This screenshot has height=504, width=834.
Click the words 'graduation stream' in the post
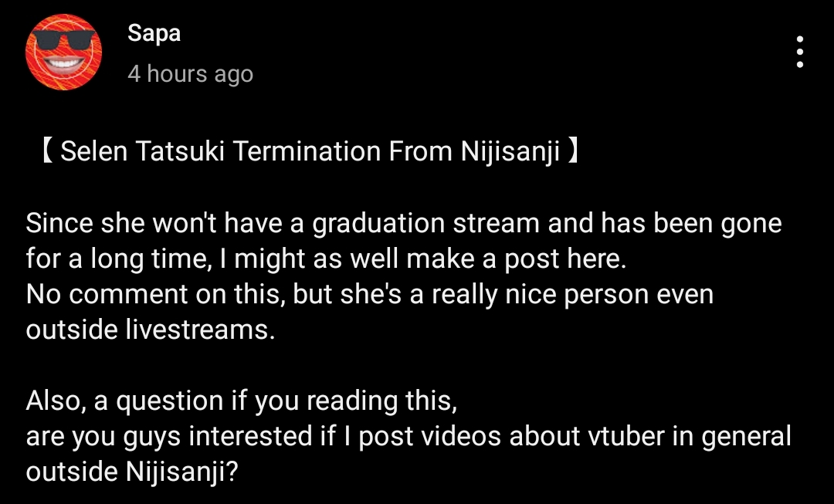pos(426,223)
